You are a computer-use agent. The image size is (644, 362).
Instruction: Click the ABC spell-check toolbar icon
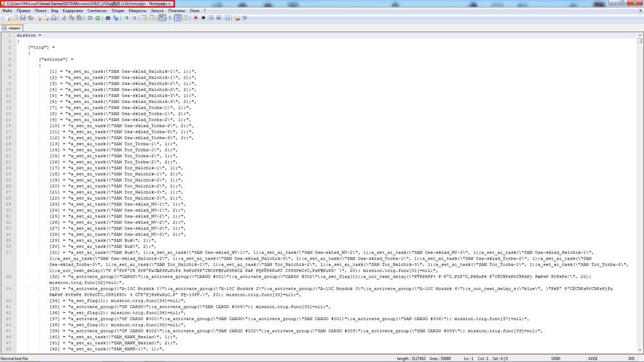(x=245, y=18)
